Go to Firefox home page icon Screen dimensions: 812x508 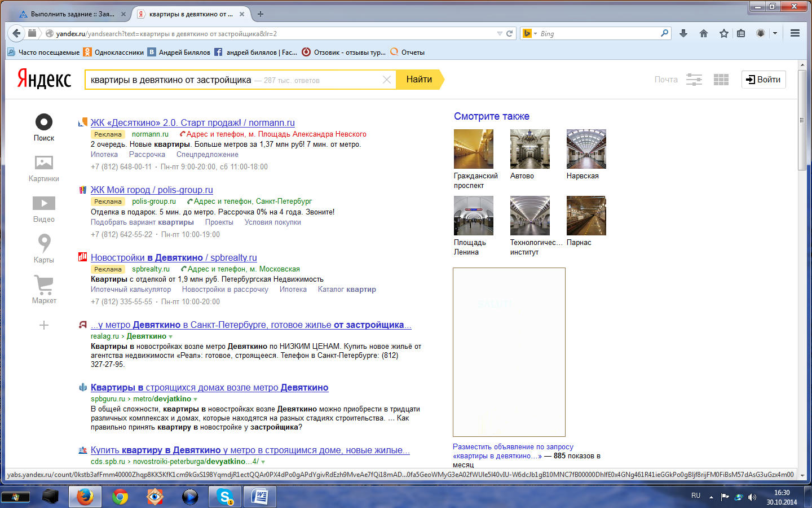click(704, 33)
